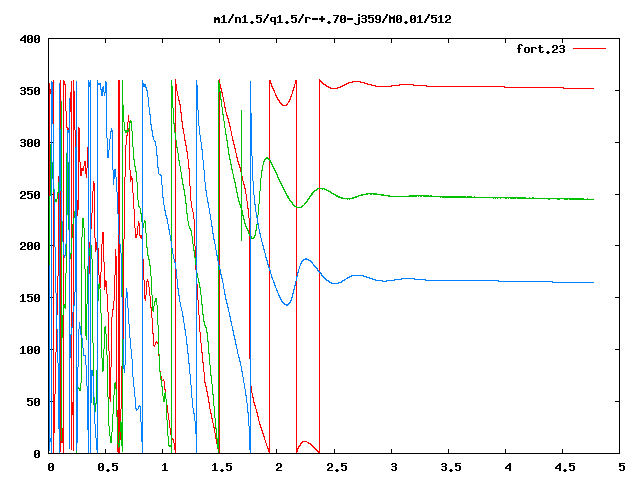Viewport: 640px width, 480px height.
Task: Click y-axis label 100
Action: point(30,350)
